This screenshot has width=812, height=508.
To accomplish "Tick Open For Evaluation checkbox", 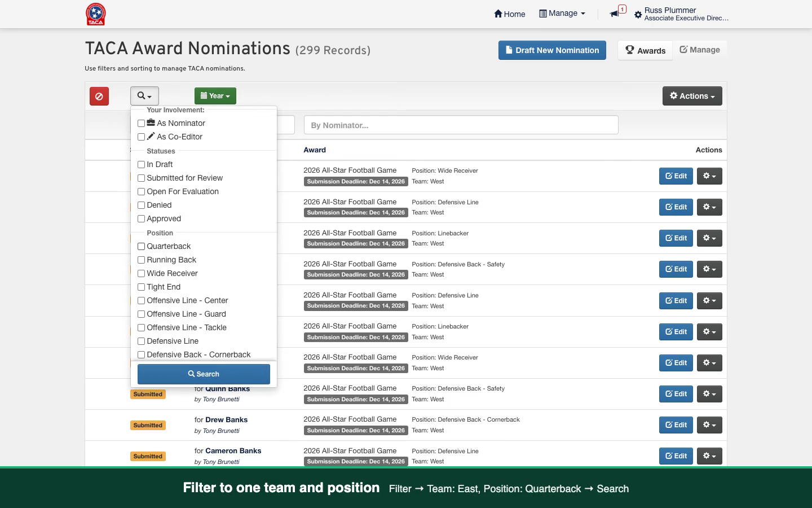I will point(142,191).
